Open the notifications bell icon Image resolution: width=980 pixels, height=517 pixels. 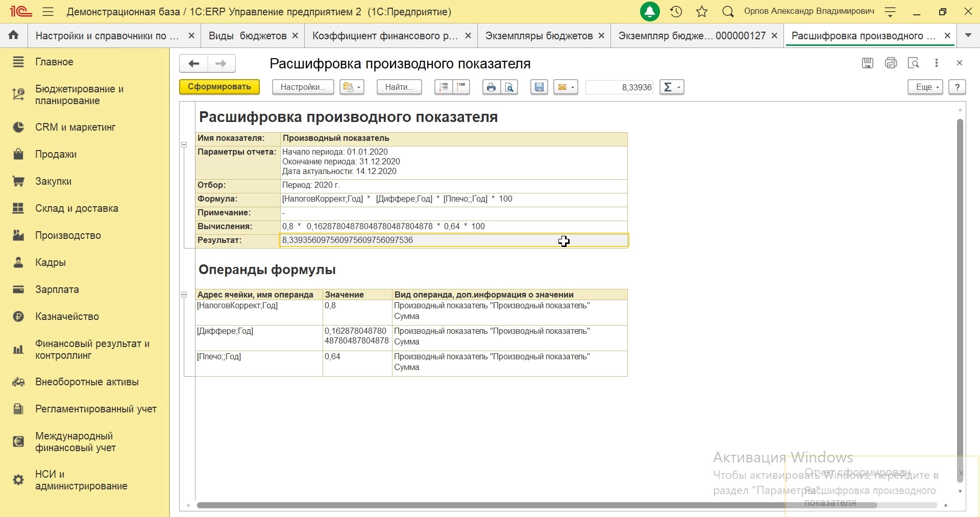pos(650,12)
